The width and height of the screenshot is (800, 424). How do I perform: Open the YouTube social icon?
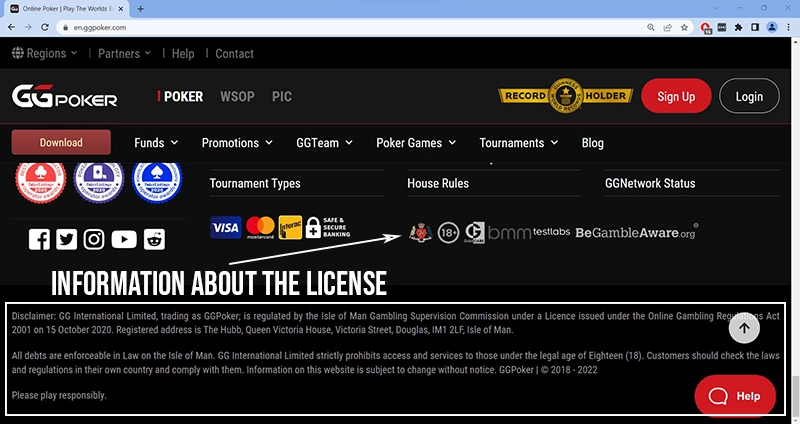pyautogui.click(x=124, y=239)
